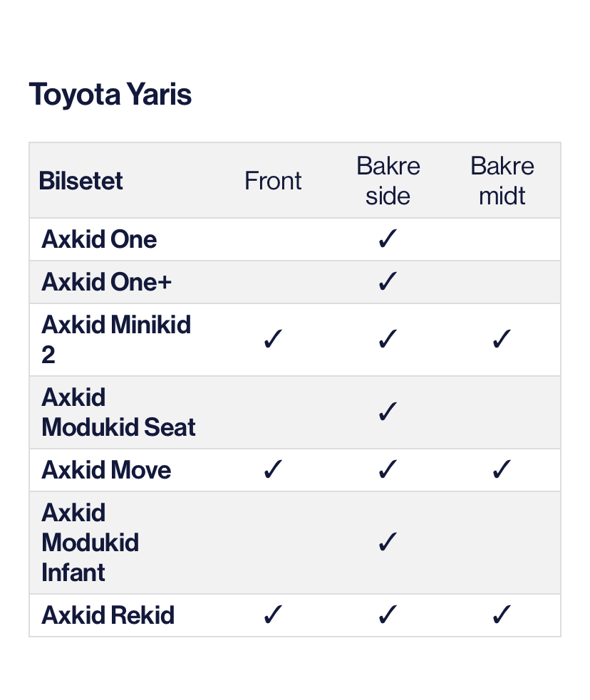Image resolution: width=590 pixels, height=700 pixels.
Task: Select the Bilsetet column header
Action: point(81,181)
